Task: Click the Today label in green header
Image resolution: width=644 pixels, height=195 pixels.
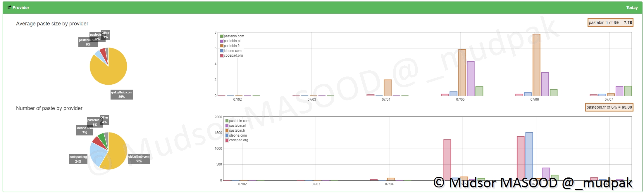Action: (632, 8)
